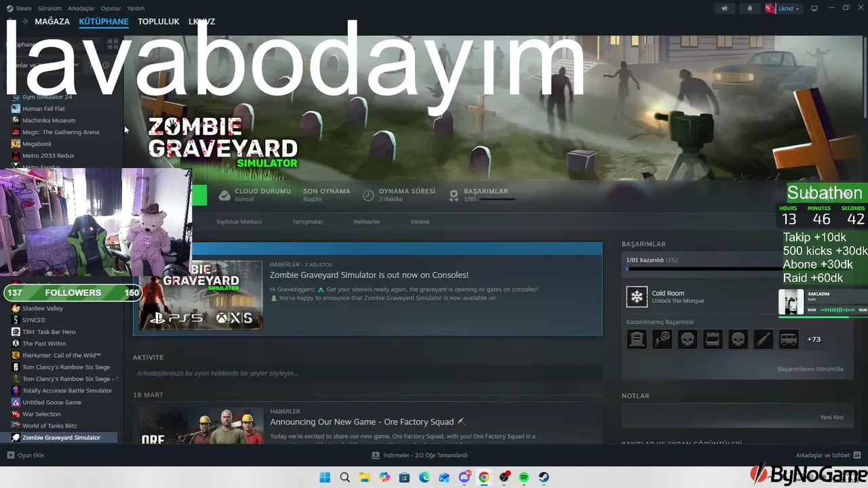Open File Explorer from the taskbar
This screenshot has width=868, height=488.
tap(365, 477)
